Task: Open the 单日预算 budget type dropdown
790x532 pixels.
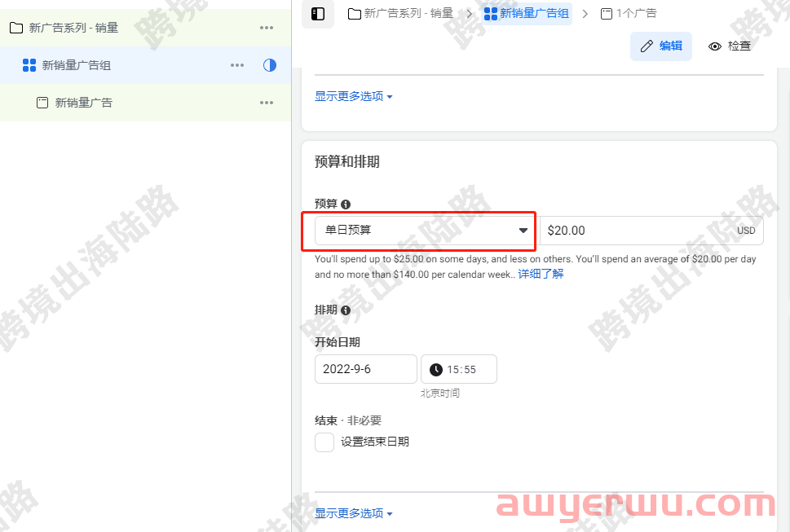Action: click(426, 231)
